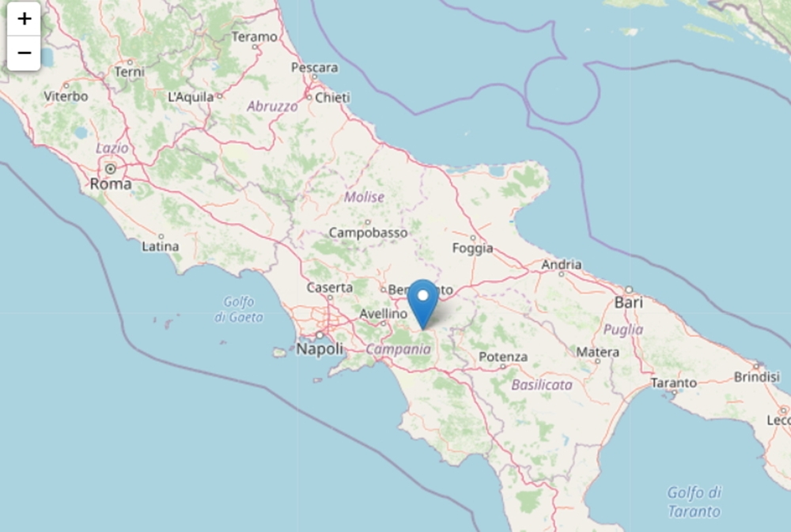Viewport: 791px width, 532px height.
Task: Click the Taranto city label
Action: tap(673, 383)
